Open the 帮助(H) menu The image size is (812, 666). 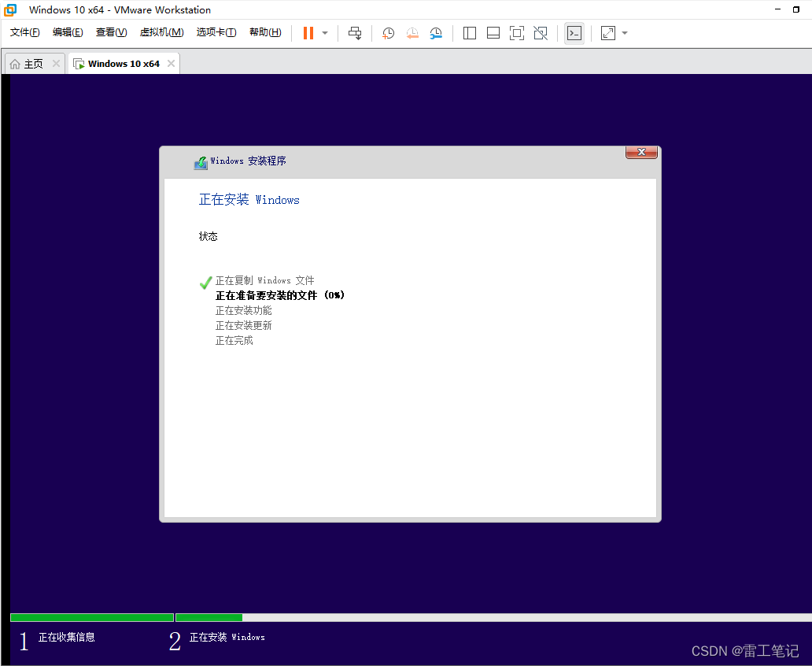pos(265,32)
